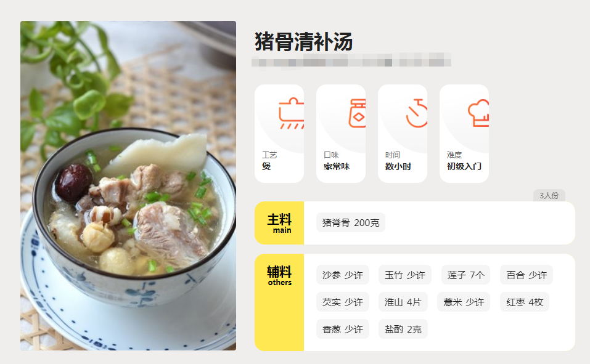590x364 pixels.
Task: Select the 沙参 少许 ingredient tag
Action: coord(342,275)
